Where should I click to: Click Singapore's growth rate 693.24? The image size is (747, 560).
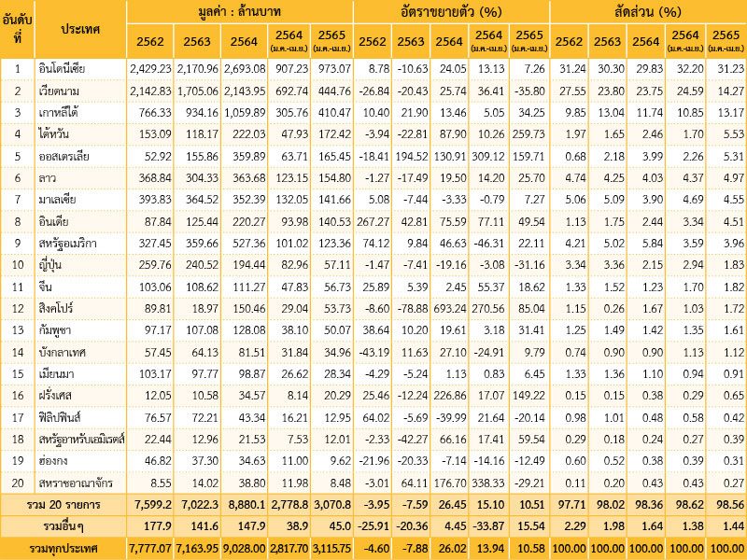click(x=450, y=309)
